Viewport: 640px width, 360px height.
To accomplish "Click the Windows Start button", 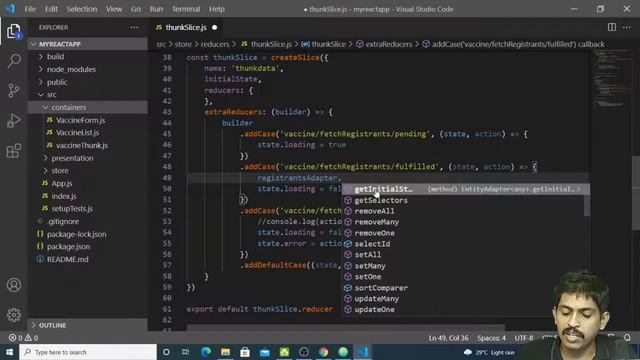I will (9, 352).
